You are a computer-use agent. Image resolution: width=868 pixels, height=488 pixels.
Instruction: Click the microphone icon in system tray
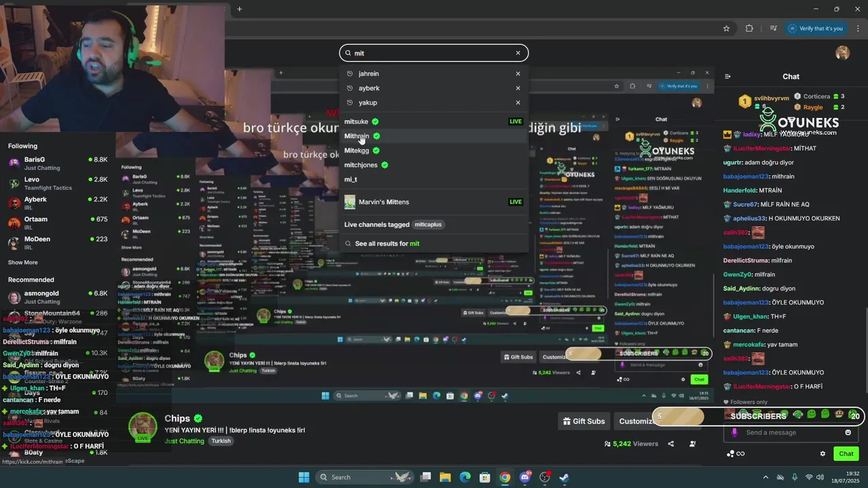click(x=795, y=477)
